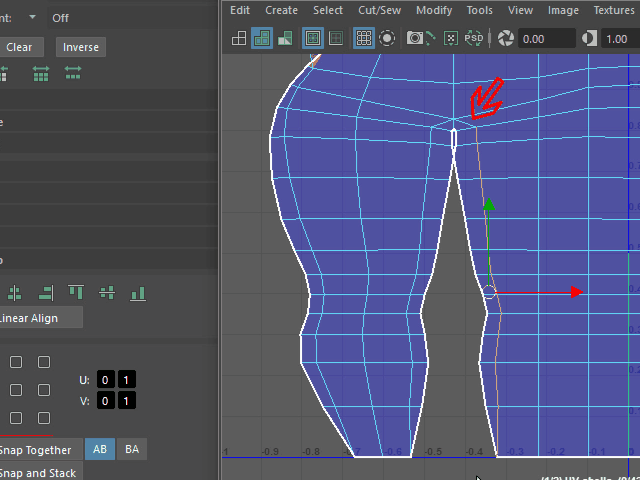The width and height of the screenshot is (640, 480).
Task: Check the bottom-left snap position checkbox
Action: 16,418
